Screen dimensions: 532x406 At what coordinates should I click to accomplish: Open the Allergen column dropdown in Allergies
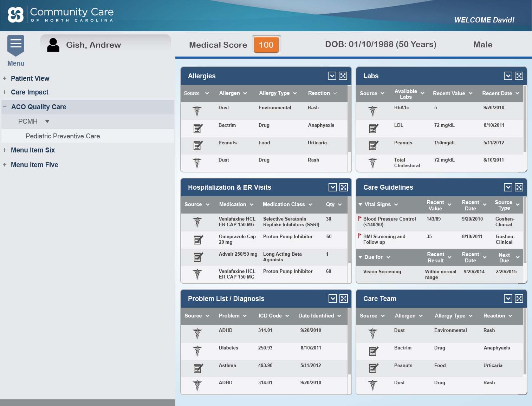click(245, 93)
